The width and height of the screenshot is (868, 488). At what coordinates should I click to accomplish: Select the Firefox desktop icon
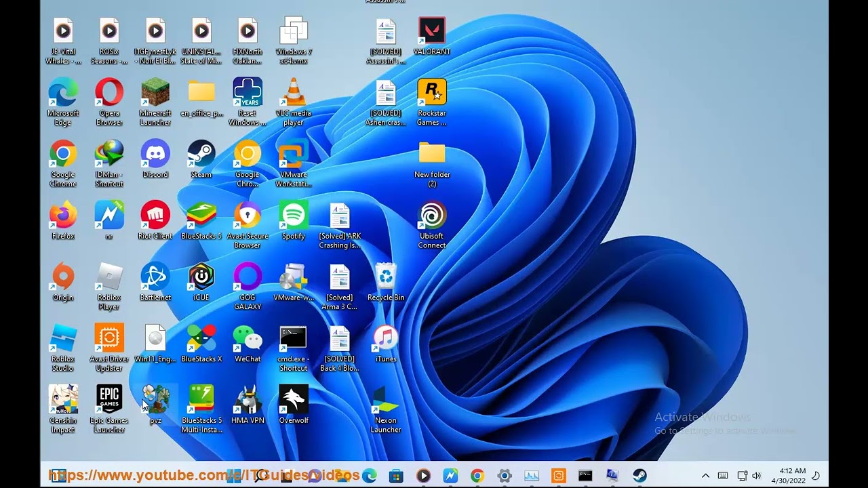[63, 220]
